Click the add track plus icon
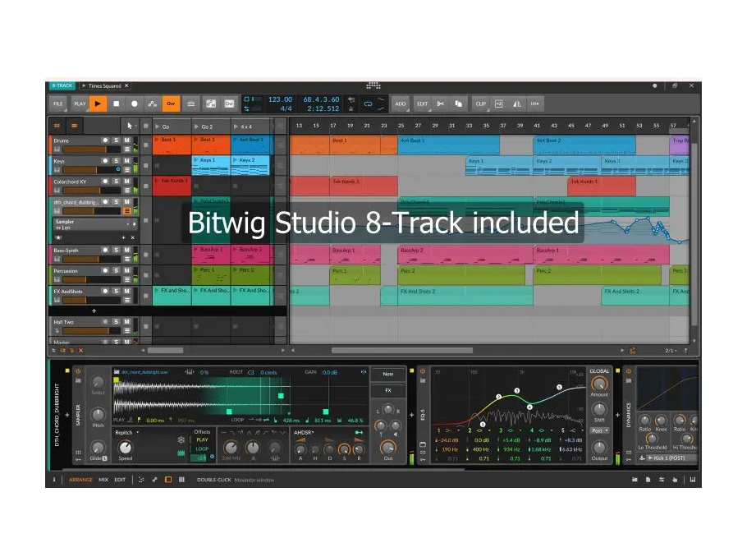 coord(94,311)
